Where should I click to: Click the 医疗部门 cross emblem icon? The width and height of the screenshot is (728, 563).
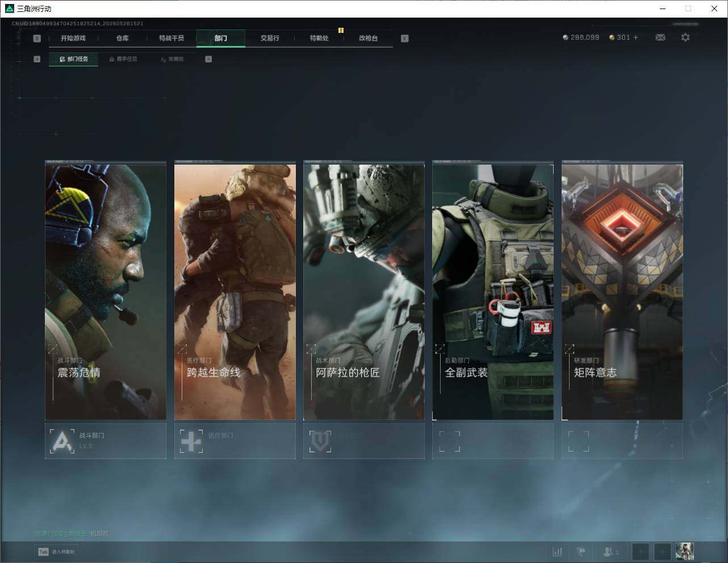(191, 441)
